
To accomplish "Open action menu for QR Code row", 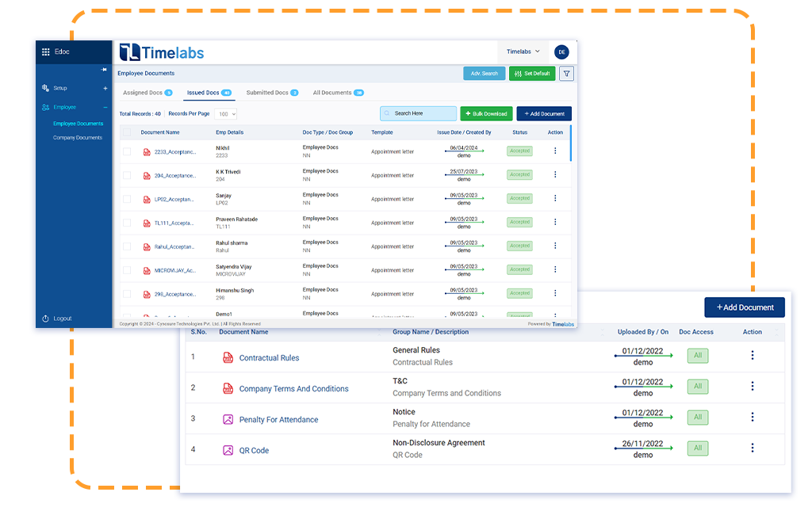I will click(x=753, y=448).
